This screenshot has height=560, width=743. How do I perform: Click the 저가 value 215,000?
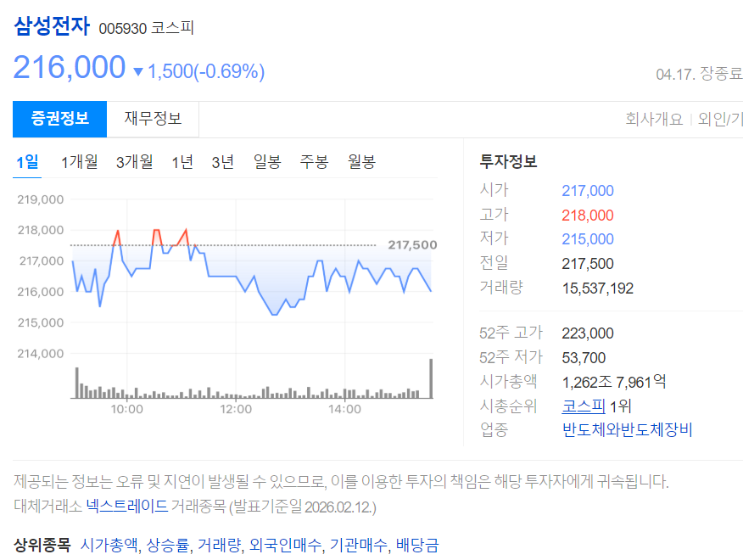point(588,239)
